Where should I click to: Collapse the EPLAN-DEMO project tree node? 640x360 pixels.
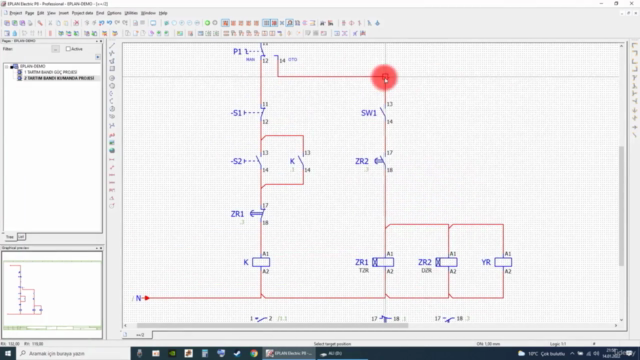[7, 66]
